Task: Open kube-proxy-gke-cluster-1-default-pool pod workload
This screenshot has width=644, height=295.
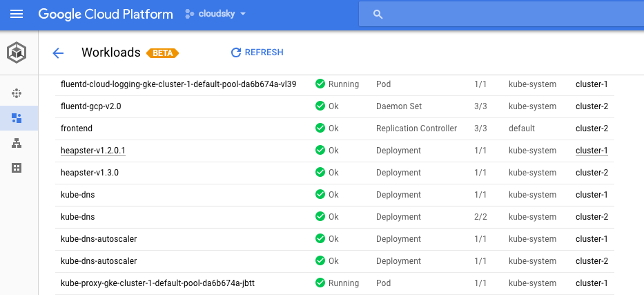Action: 157,283
